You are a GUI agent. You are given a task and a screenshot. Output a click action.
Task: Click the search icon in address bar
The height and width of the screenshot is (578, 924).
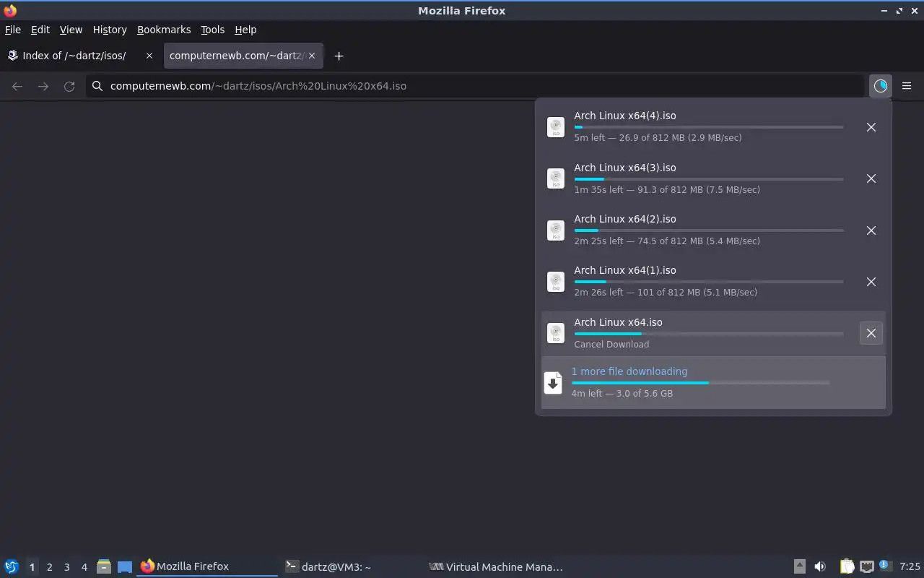(97, 86)
